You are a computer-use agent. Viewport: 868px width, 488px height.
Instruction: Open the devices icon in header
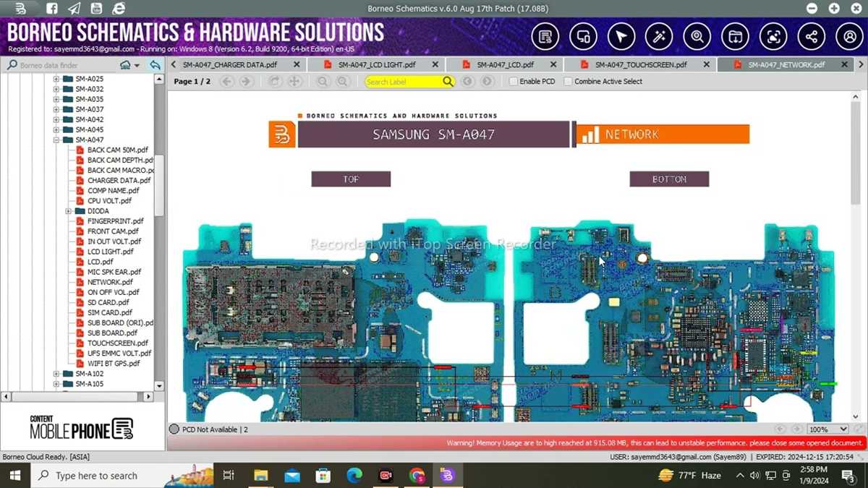(583, 37)
